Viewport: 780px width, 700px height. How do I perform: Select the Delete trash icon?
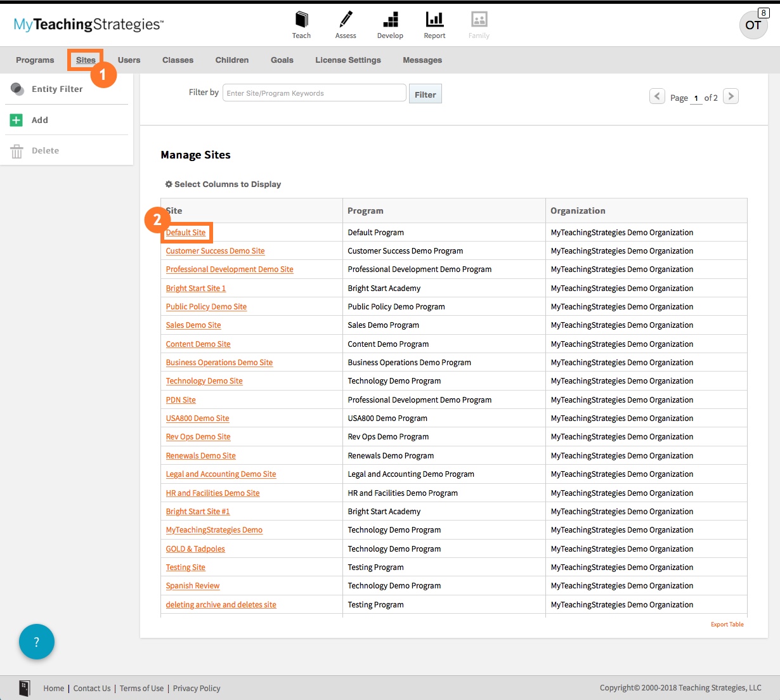pyautogui.click(x=16, y=150)
